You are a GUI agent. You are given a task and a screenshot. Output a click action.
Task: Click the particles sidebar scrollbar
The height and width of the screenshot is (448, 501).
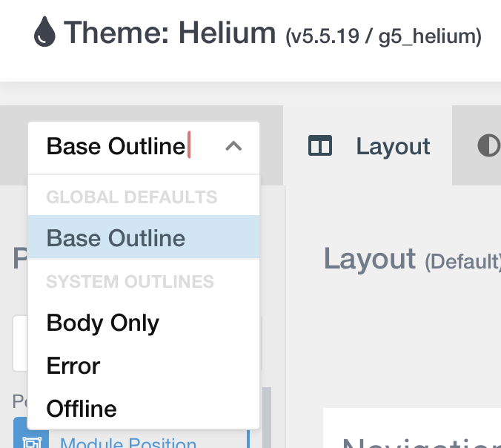point(267,418)
